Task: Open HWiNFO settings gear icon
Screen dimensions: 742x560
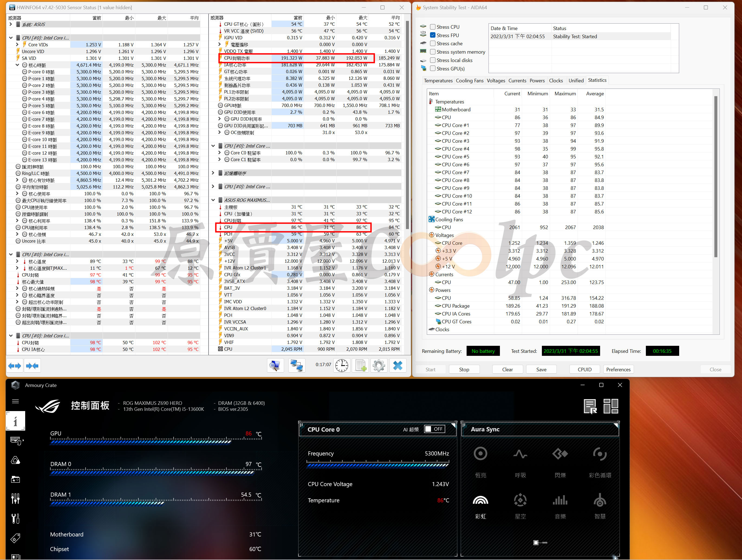Action: (379, 365)
